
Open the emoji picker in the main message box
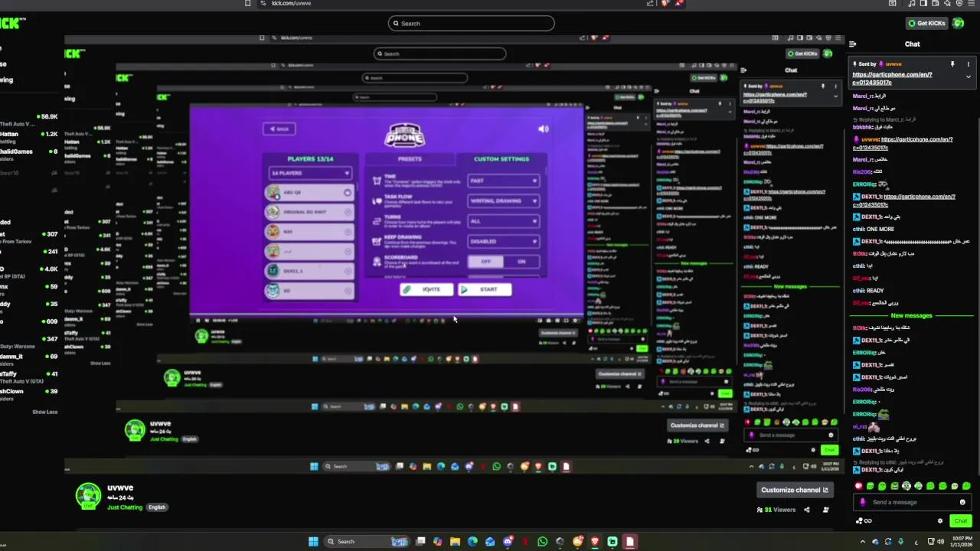click(962, 502)
